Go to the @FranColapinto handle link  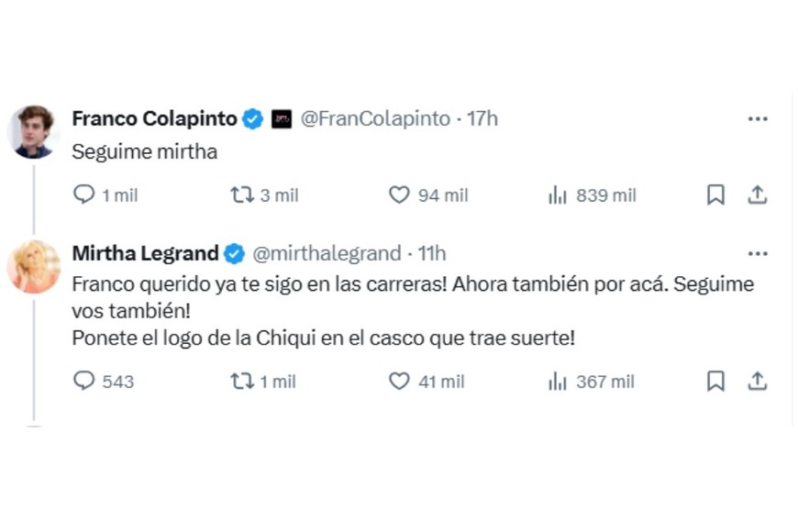coord(375,118)
